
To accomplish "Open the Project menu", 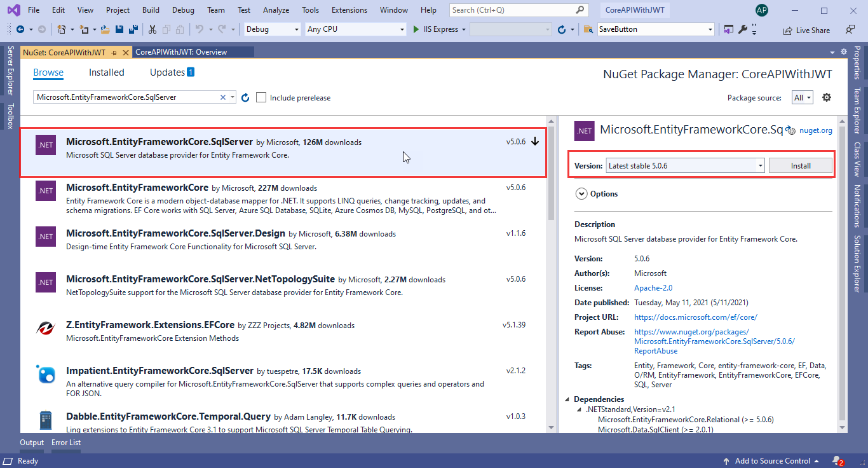I will pyautogui.click(x=118, y=10).
